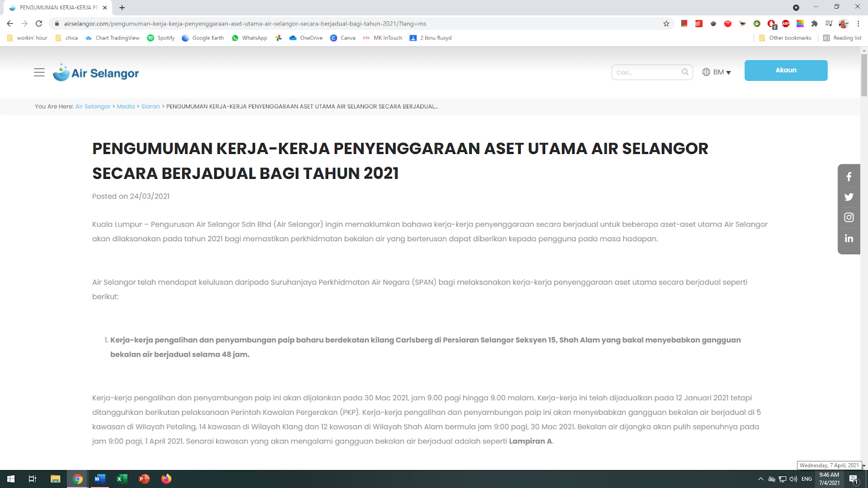Open the OneDrive bookmark
This screenshot has width=868, height=488.
[x=306, y=38]
